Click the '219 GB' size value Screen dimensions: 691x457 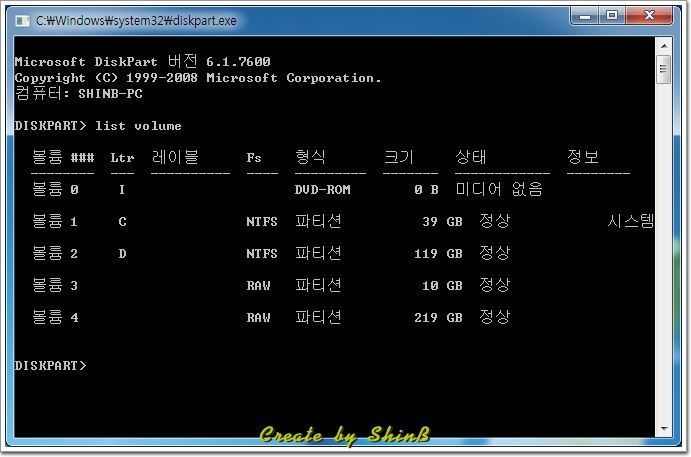click(x=438, y=318)
